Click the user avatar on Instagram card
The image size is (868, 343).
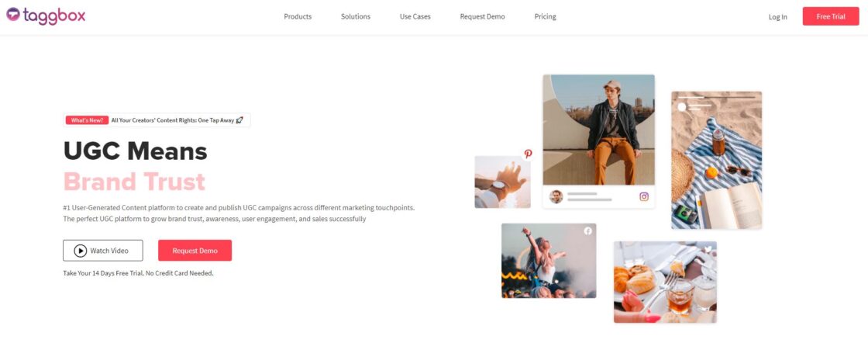556,196
